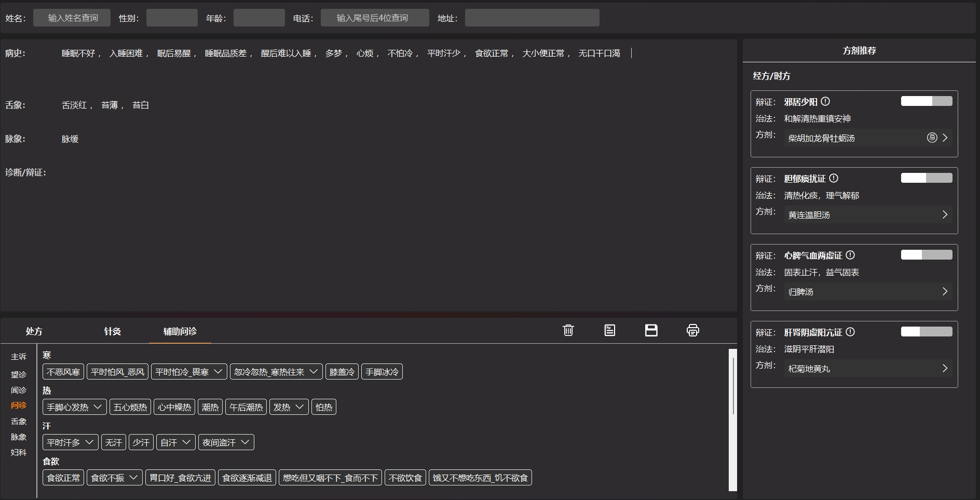This screenshot has width=980, height=500.
Task: Select 舌象 in the left sidebar
Action: coord(19,421)
